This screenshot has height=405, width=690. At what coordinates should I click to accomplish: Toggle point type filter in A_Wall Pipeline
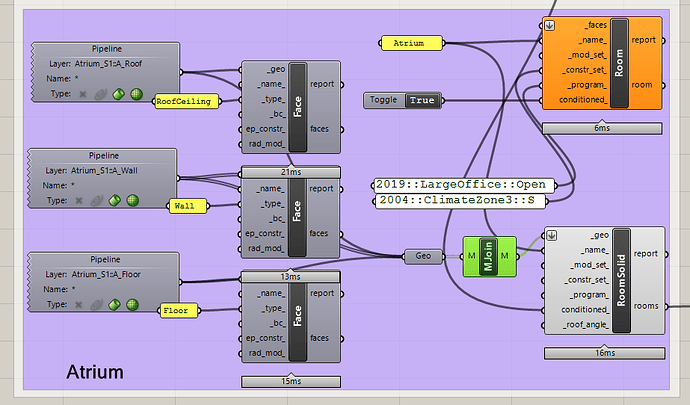79,201
